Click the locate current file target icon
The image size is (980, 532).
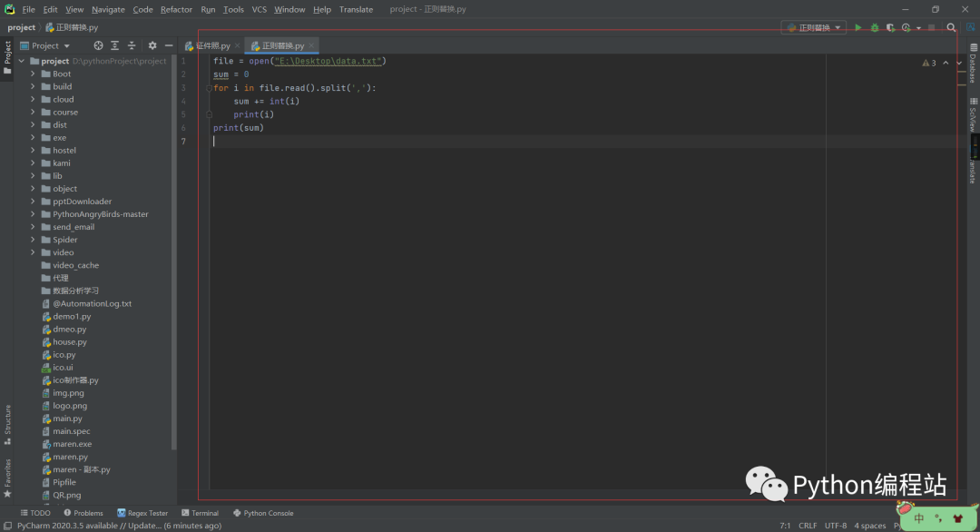(x=99, y=45)
